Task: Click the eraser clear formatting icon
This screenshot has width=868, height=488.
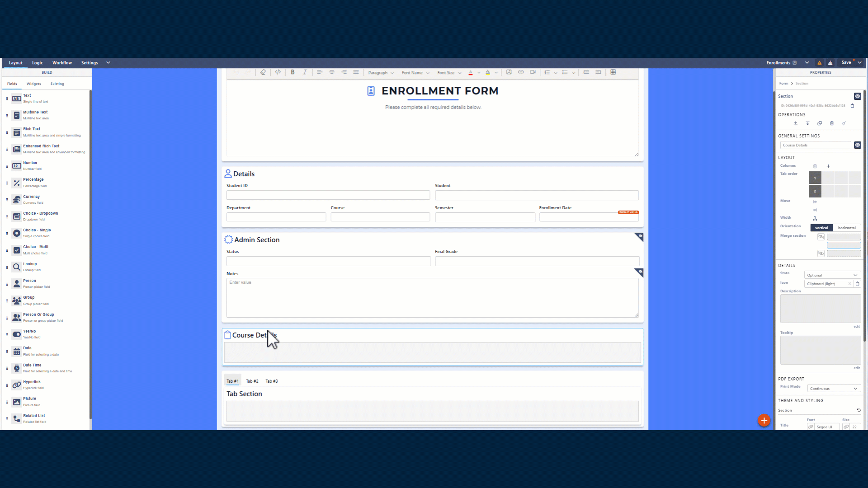Action: click(x=263, y=72)
